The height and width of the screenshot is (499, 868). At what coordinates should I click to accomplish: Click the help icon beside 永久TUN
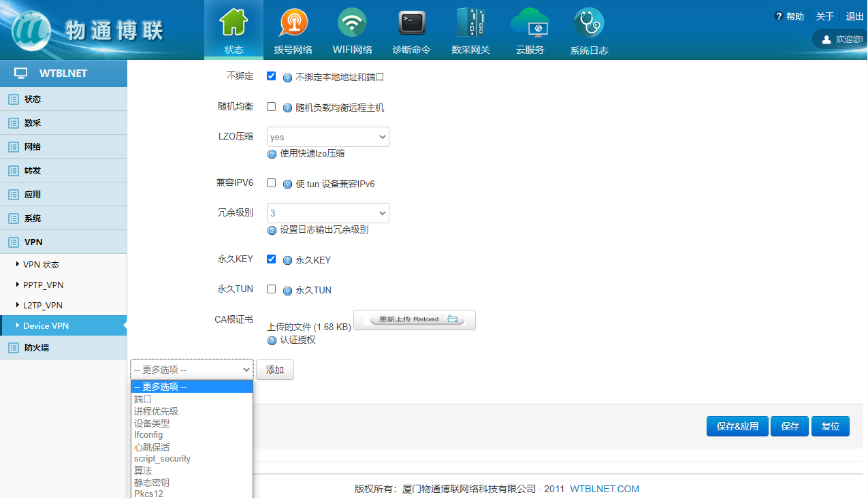(287, 291)
